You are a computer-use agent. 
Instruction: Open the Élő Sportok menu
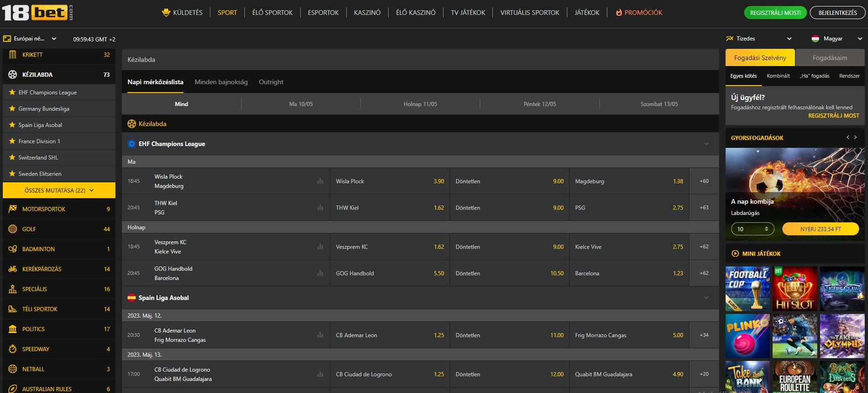(x=272, y=13)
